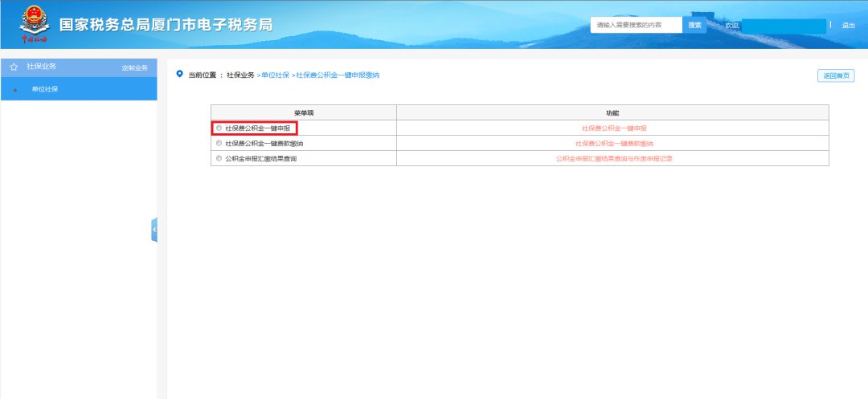Collapse the sidebar with the arrow handle
868x399 pixels.
(x=154, y=230)
